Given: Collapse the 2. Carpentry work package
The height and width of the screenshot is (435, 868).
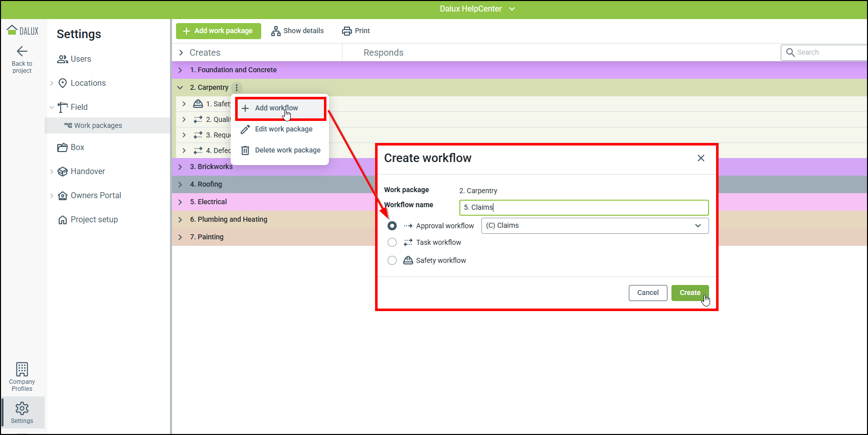Looking at the screenshot, I should (181, 87).
